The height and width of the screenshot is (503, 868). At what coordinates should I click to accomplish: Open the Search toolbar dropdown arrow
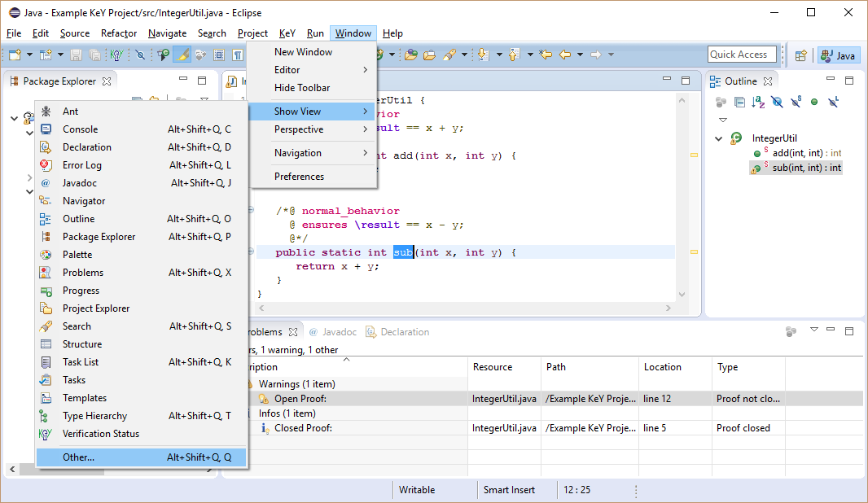pyautogui.click(x=464, y=55)
